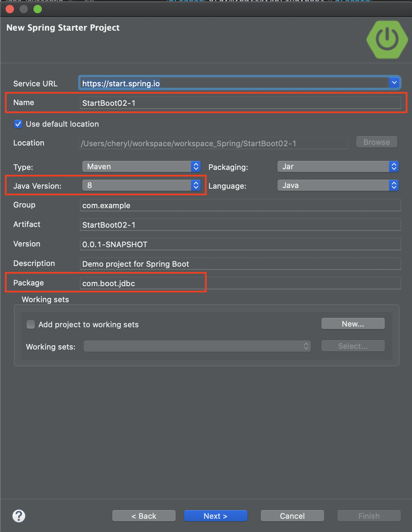Click the help question mark icon
This screenshot has width=412, height=532.
coord(19,516)
